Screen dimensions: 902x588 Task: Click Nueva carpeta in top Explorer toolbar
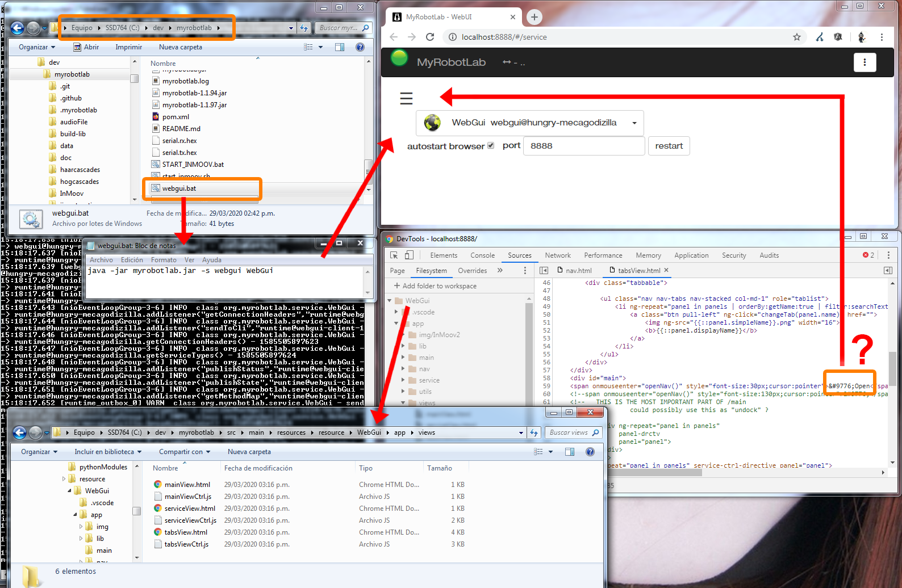coord(180,47)
